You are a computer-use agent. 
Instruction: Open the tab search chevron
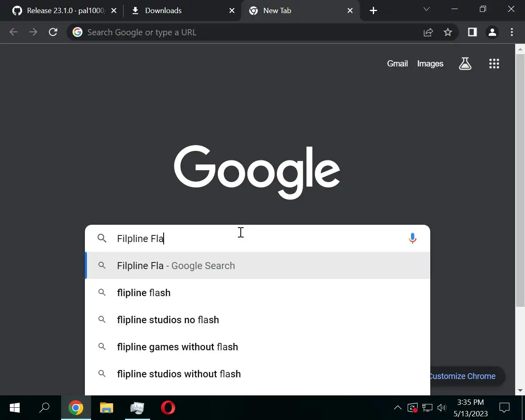click(x=427, y=9)
